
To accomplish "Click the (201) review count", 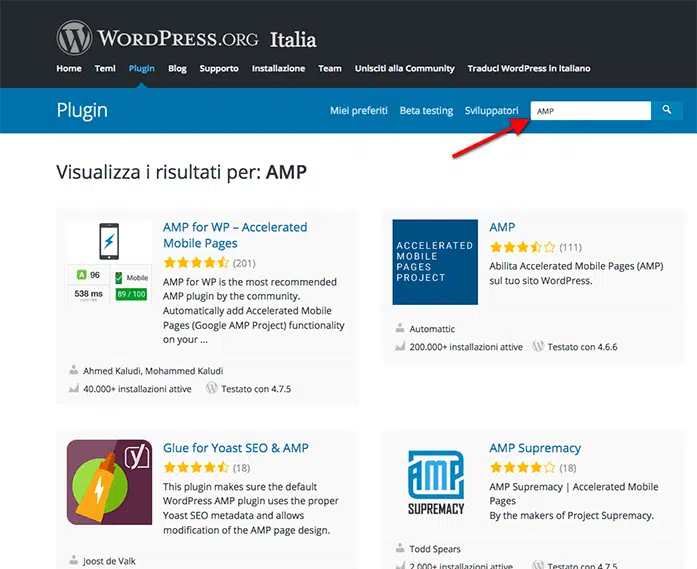I will [x=244, y=263].
